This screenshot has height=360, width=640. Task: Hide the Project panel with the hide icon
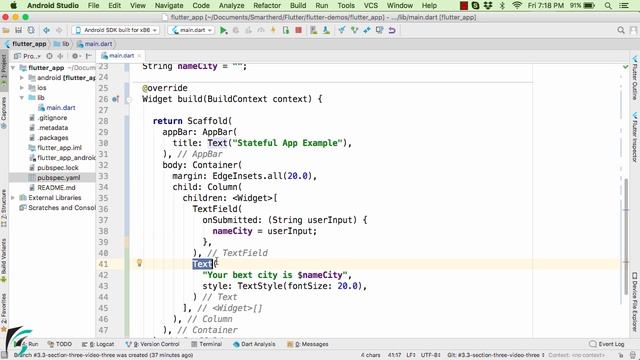coord(89,56)
